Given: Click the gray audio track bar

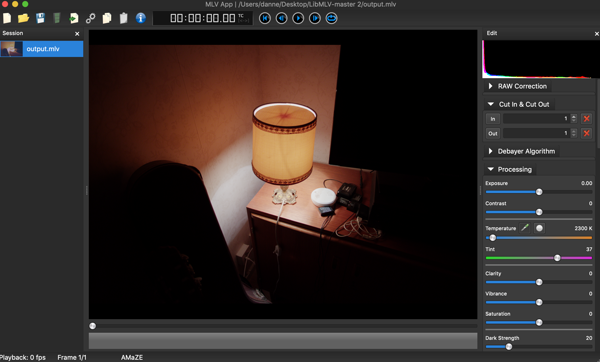Looking at the screenshot, I should point(283,341).
